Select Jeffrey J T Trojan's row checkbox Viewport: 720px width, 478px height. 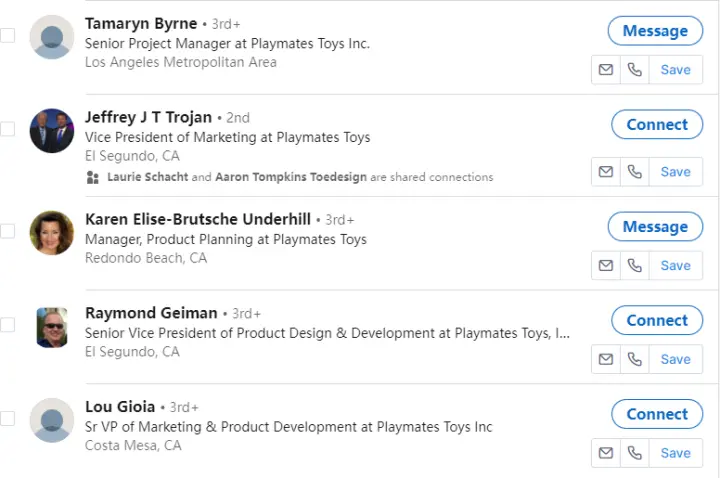click(x=8, y=129)
